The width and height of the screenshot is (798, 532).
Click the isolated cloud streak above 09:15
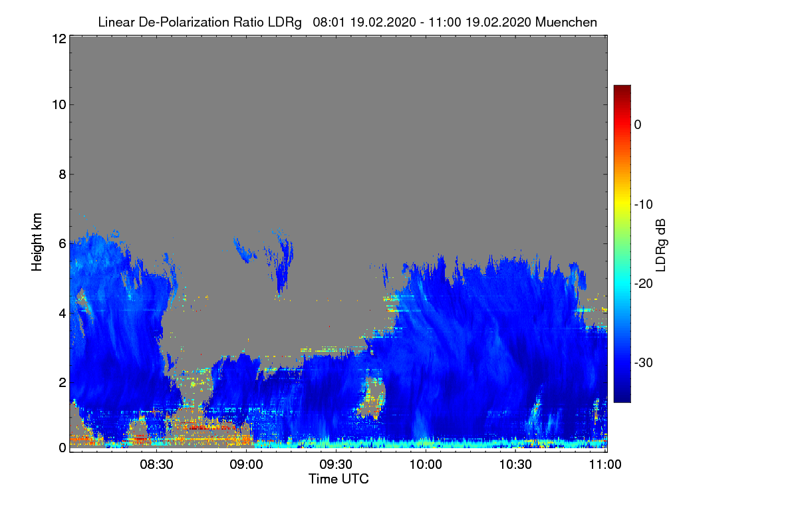(x=285, y=263)
